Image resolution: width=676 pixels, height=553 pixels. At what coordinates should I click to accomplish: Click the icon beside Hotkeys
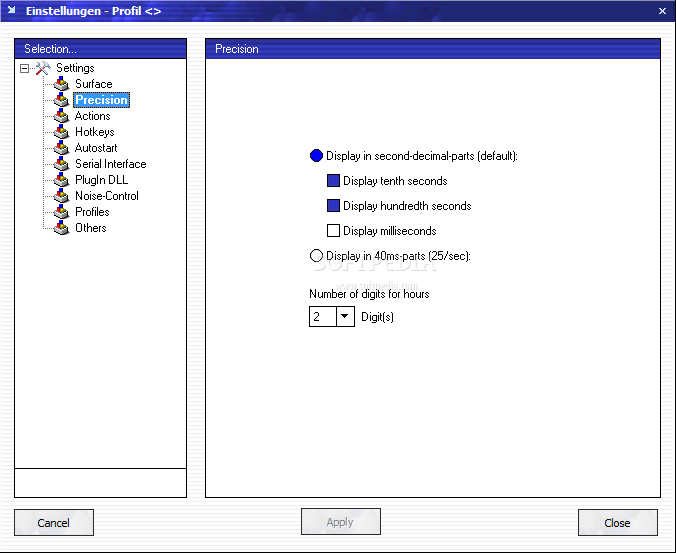(62, 131)
